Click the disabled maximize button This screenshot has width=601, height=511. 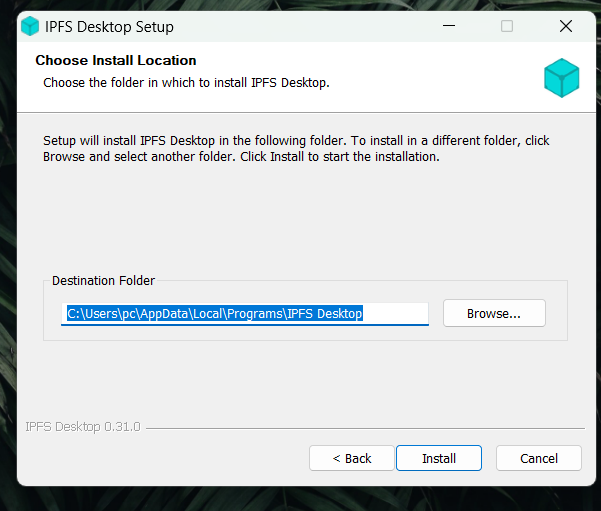click(507, 26)
